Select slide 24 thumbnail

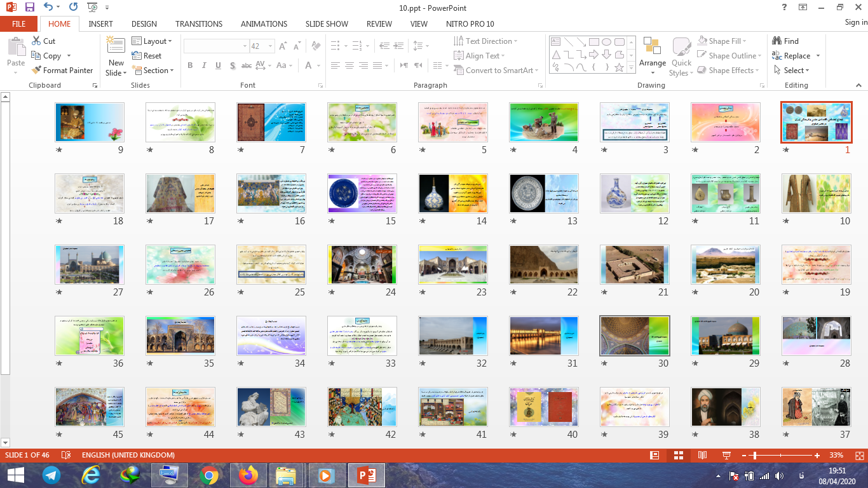(362, 264)
